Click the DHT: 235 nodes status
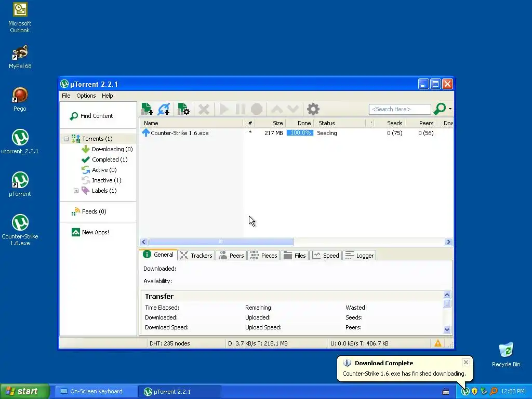The width and height of the screenshot is (532, 399). (x=170, y=343)
